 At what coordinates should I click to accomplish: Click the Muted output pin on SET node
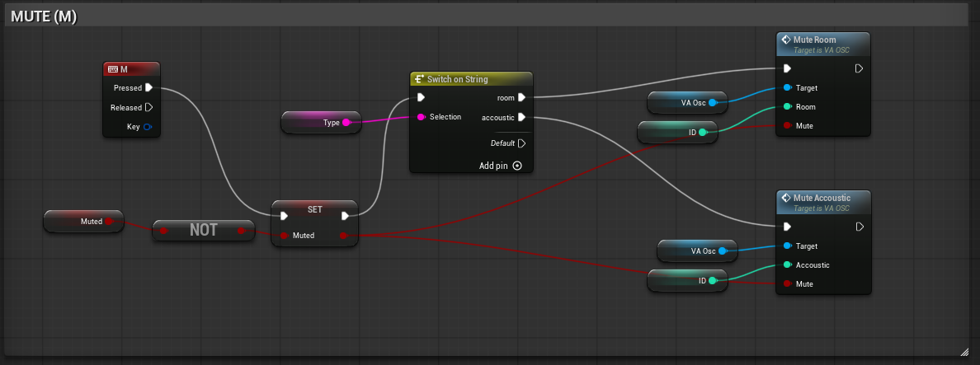pyautogui.click(x=343, y=235)
